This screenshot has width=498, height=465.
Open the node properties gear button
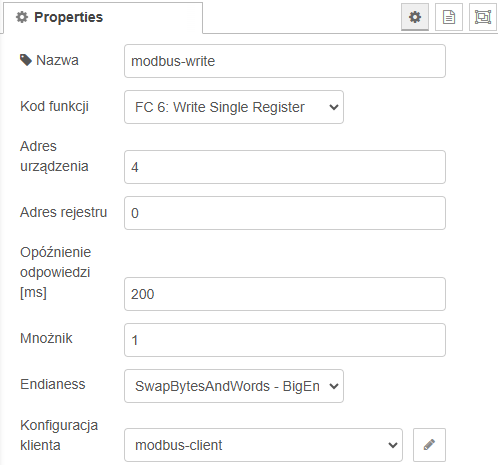pyautogui.click(x=415, y=17)
